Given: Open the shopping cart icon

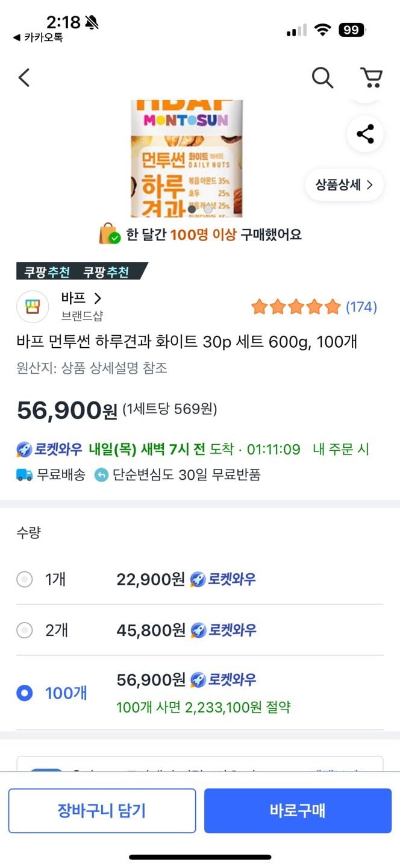Looking at the screenshot, I should tap(371, 78).
